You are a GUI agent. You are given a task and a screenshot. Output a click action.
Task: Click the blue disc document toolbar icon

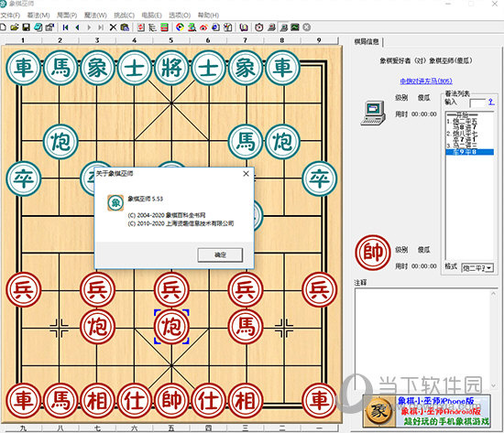215,27
